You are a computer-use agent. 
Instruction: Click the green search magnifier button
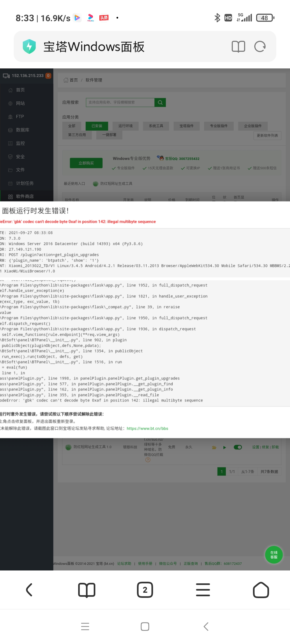coord(160,102)
